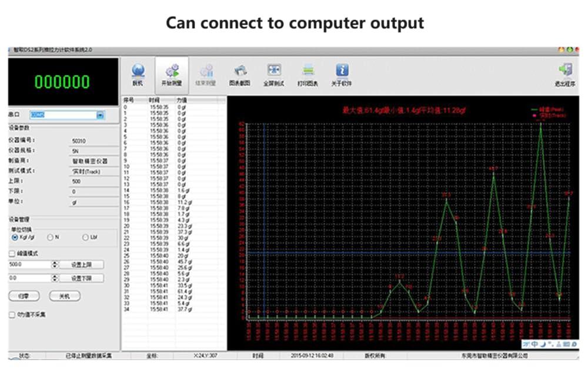588x369 pixels.
Task: Click the globe Connect (联机) toolbar icon
Action: tap(138, 71)
